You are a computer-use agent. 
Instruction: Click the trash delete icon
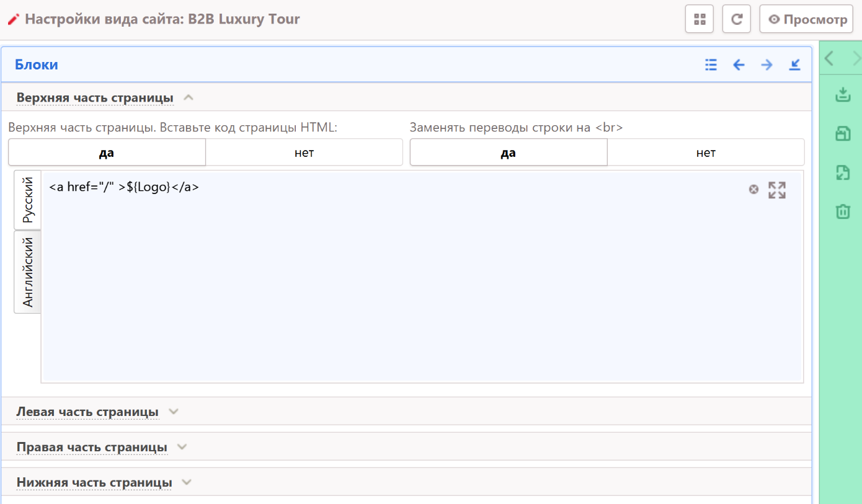[842, 211]
